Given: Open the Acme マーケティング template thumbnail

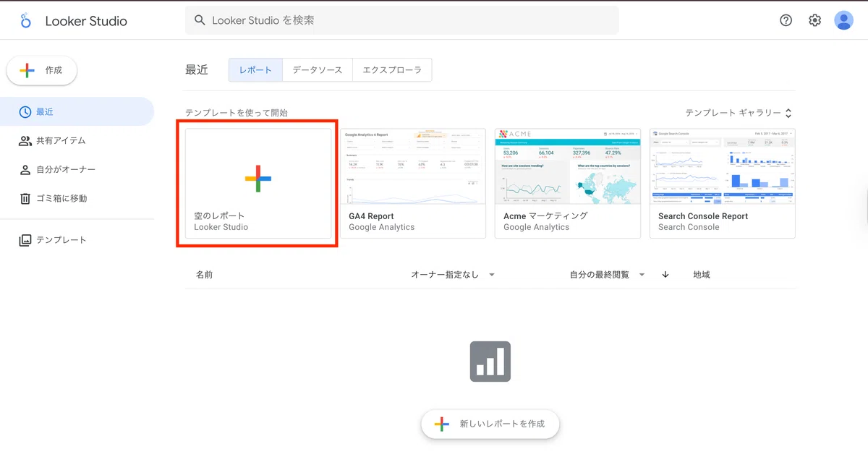Looking at the screenshot, I should [x=568, y=167].
